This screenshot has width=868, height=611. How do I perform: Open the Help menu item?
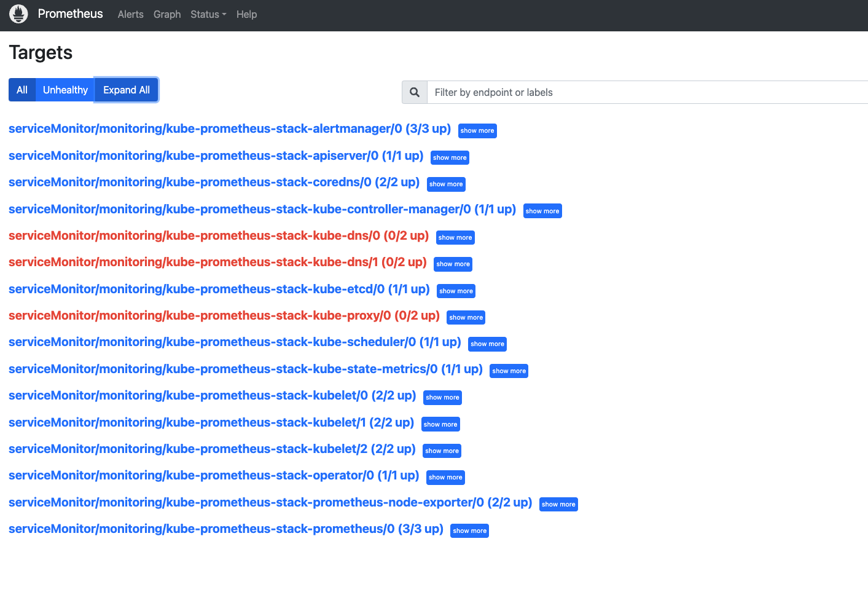[x=246, y=14]
